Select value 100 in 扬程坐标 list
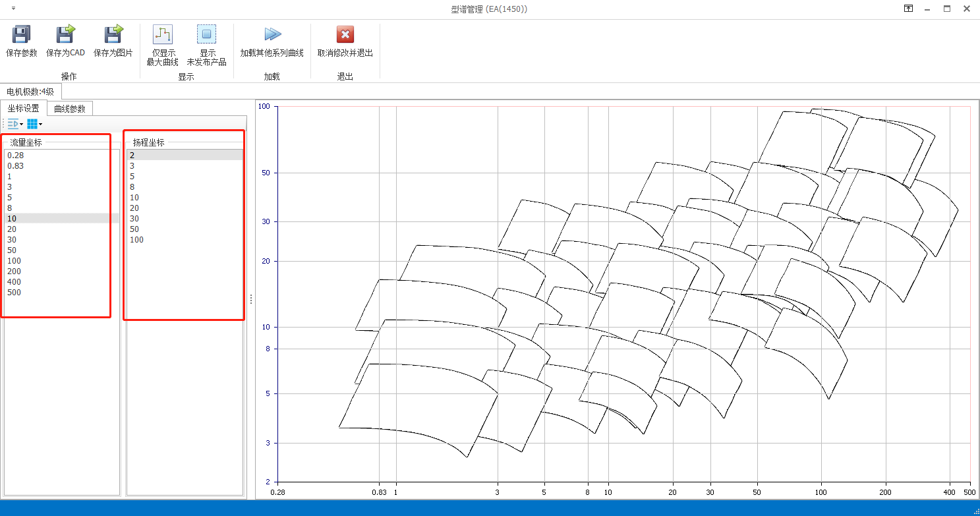The height and width of the screenshot is (516, 980). coord(185,239)
